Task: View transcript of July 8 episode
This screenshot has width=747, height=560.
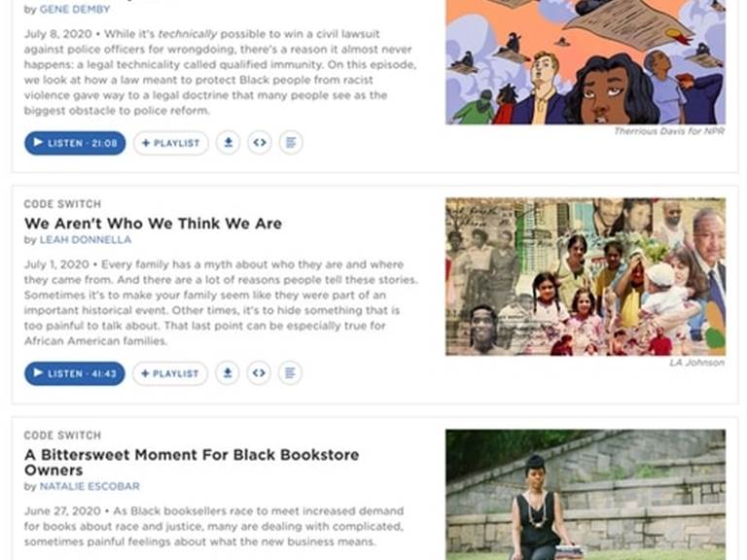Action: point(291,142)
